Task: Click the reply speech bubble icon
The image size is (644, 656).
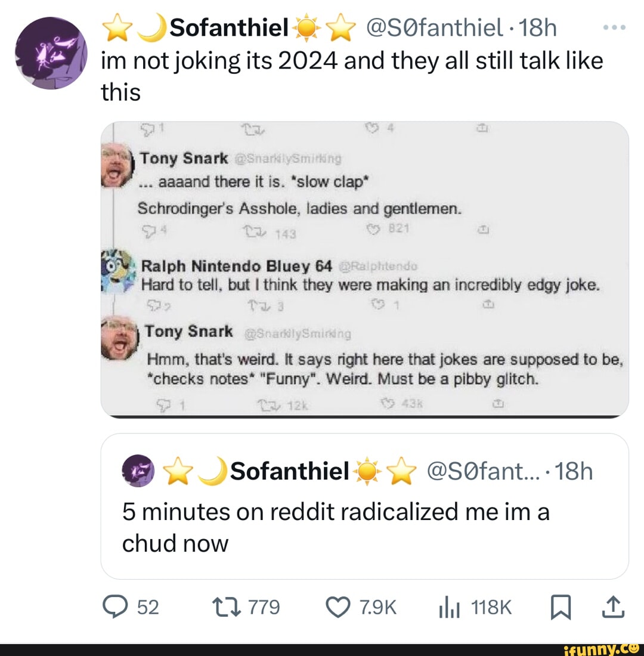Action: (116, 608)
